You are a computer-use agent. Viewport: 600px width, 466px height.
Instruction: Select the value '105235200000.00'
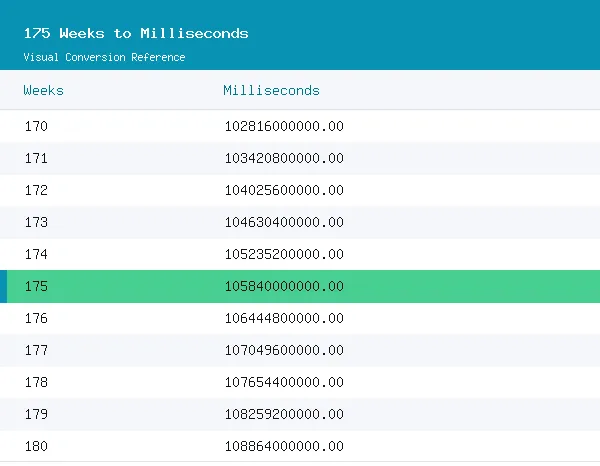(284, 254)
